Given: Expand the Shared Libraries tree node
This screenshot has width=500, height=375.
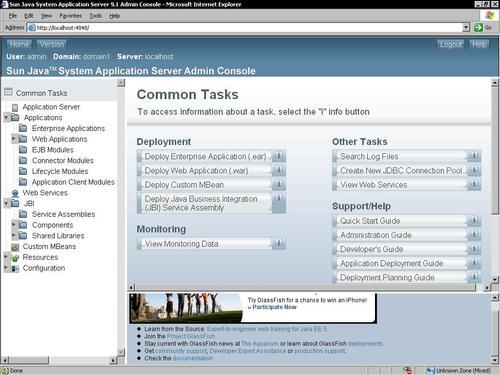Looking at the screenshot, I should [x=14, y=235].
